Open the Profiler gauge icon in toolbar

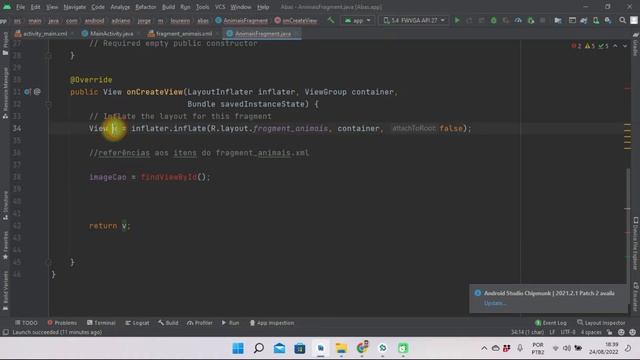point(518,20)
